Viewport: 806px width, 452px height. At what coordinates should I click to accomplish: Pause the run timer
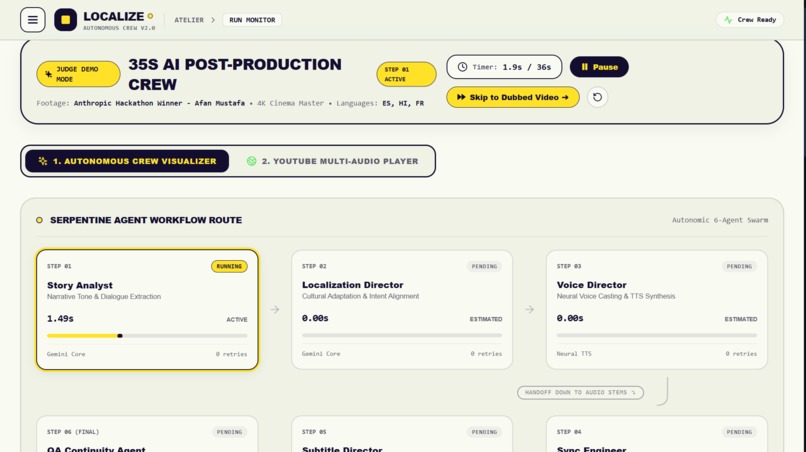click(x=599, y=67)
